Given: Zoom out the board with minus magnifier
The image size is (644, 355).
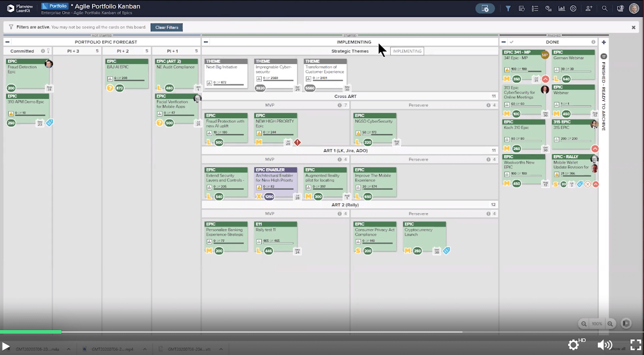Looking at the screenshot, I should click(584, 323).
